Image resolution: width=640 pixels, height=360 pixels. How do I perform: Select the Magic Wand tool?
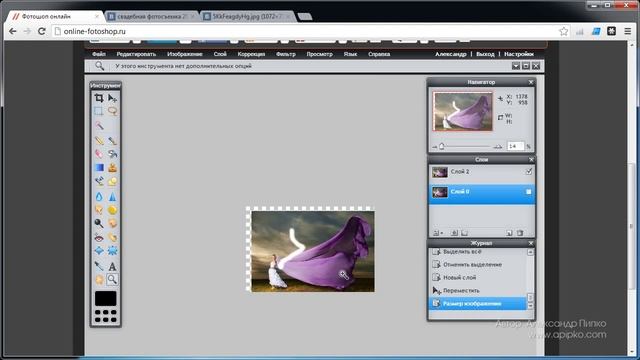click(99, 126)
